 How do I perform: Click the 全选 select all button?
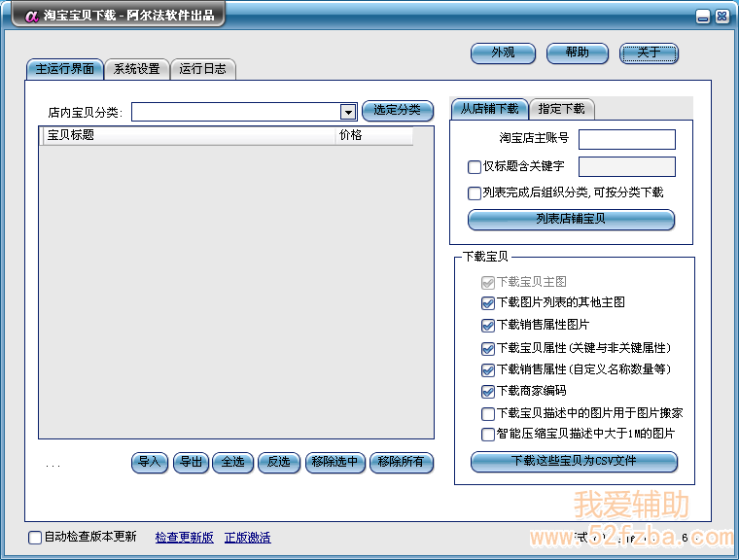[x=232, y=463]
